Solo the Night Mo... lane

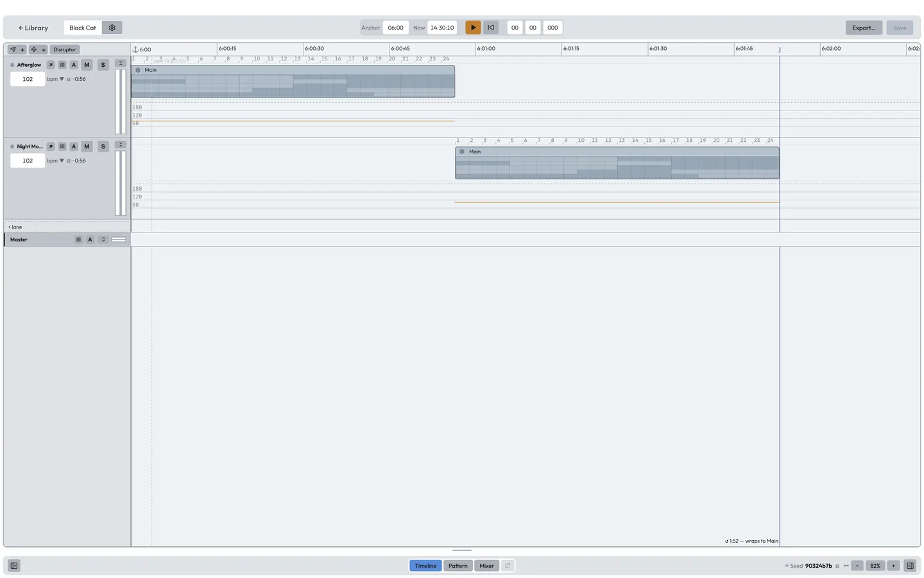(x=103, y=146)
